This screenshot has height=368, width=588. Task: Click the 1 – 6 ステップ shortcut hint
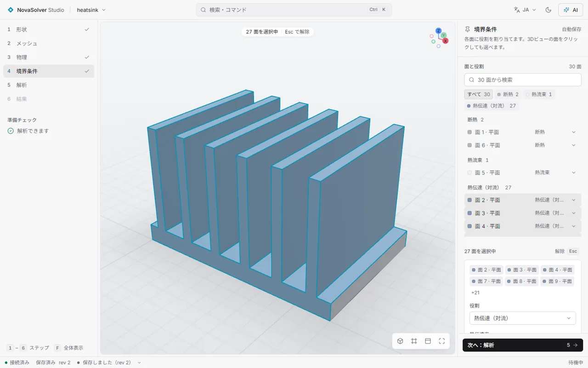(x=28, y=348)
